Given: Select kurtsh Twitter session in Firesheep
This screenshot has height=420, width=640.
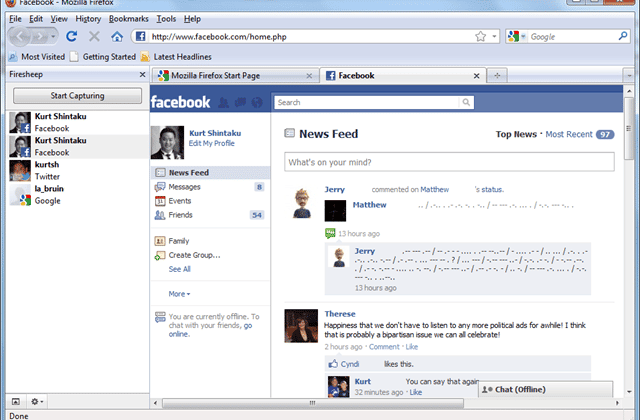Looking at the screenshot, I should [x=78, y=171].
